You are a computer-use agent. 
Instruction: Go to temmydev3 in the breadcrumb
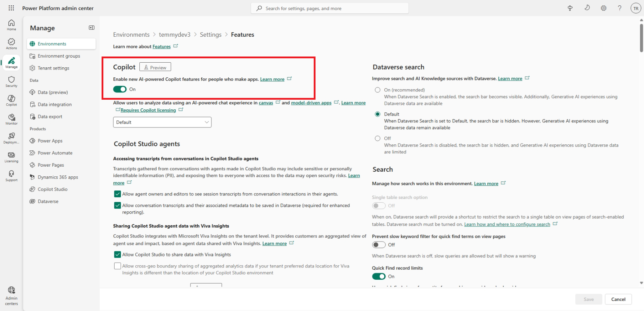pyautogui.click(x=175, y=35)
